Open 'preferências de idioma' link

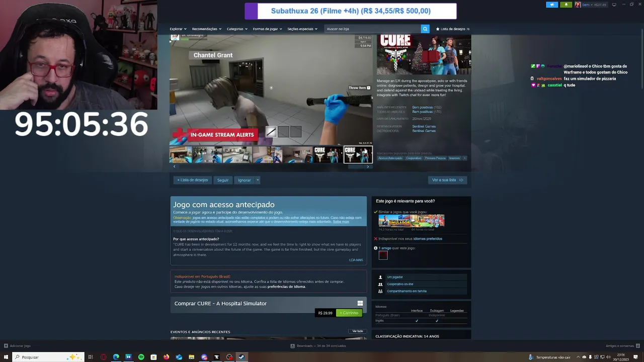pyautogui.click(x=286, y=287)
